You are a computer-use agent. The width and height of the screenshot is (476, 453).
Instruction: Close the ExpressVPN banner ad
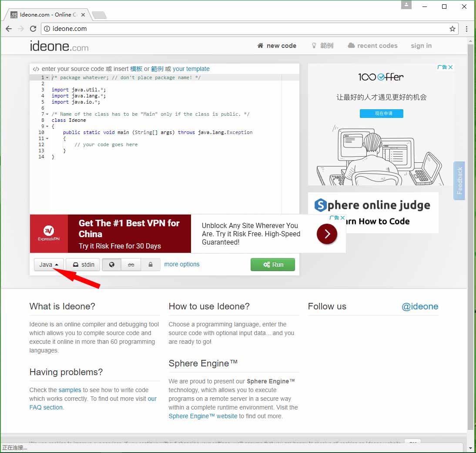pos(342,218)
